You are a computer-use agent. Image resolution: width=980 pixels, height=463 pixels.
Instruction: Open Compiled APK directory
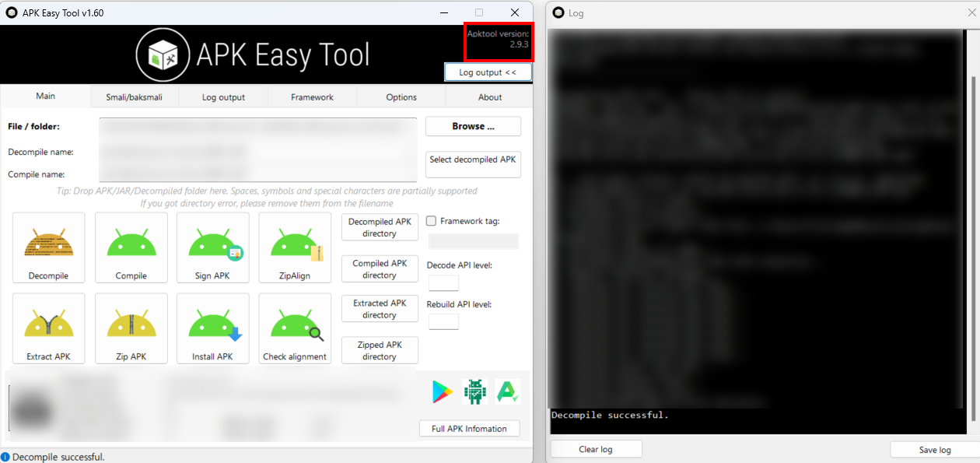(x=380, y=269)
